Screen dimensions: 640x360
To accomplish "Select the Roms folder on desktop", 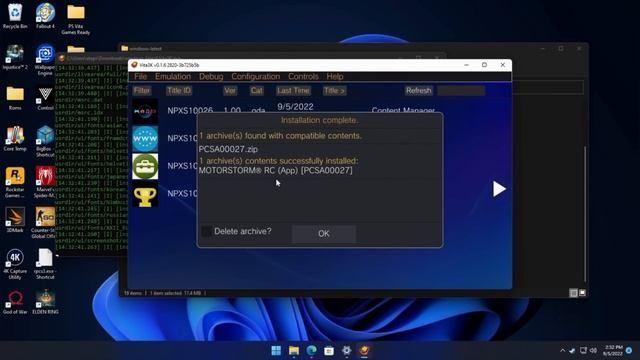I will coord(15,98).
